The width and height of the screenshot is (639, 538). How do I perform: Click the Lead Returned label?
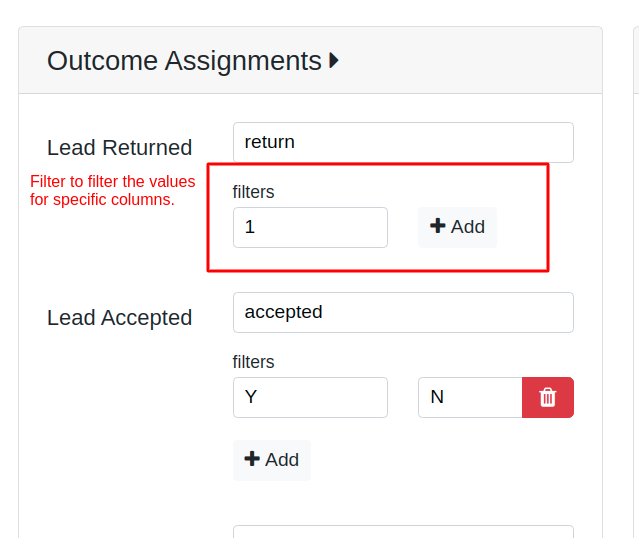[x=119, y=148]
